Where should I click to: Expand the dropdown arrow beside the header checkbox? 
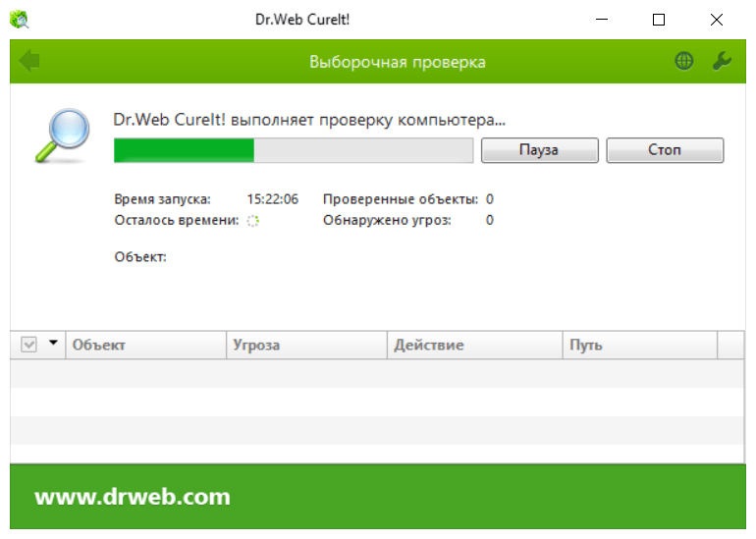(x=53, y=343)
